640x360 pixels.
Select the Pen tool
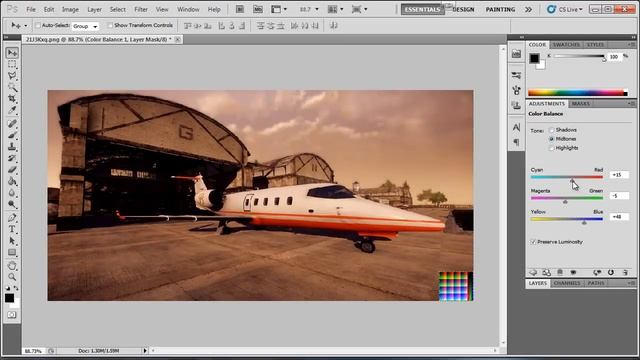pos(12,218)
